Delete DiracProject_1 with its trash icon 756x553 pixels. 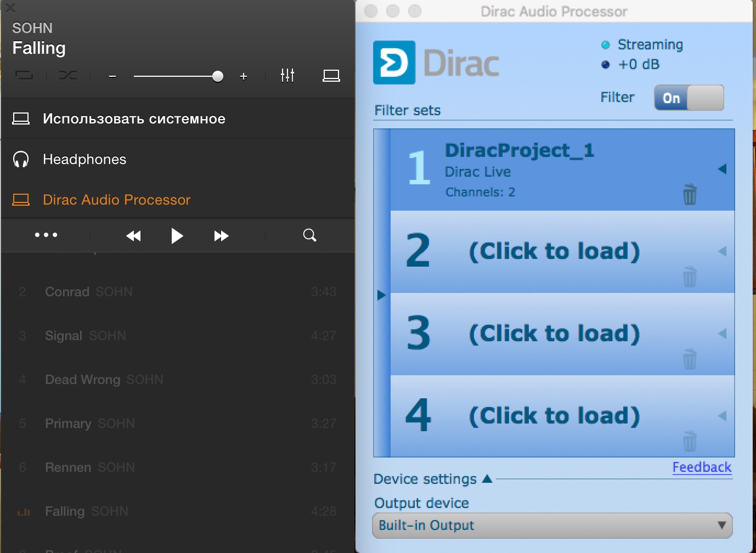(x=690, y=195)
